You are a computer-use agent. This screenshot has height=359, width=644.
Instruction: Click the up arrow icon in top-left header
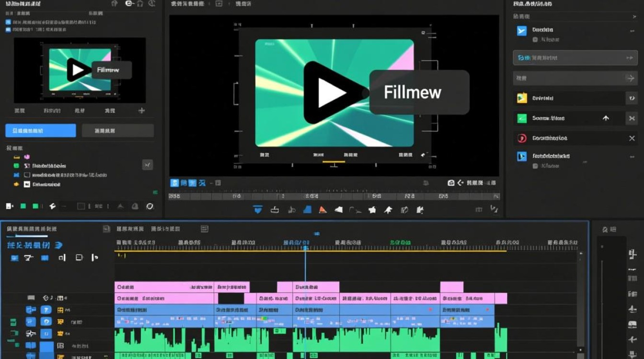(x=114, y=3)
